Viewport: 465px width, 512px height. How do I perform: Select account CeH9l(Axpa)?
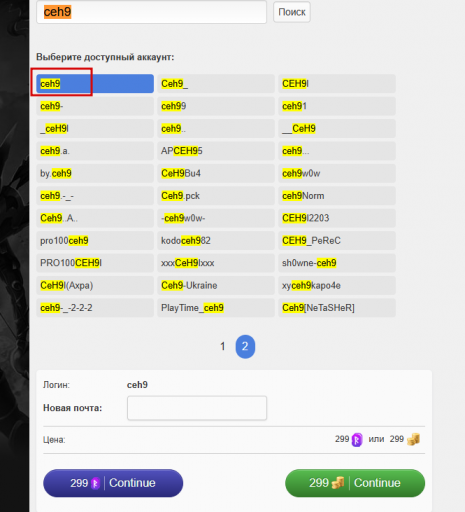(95, 285)
